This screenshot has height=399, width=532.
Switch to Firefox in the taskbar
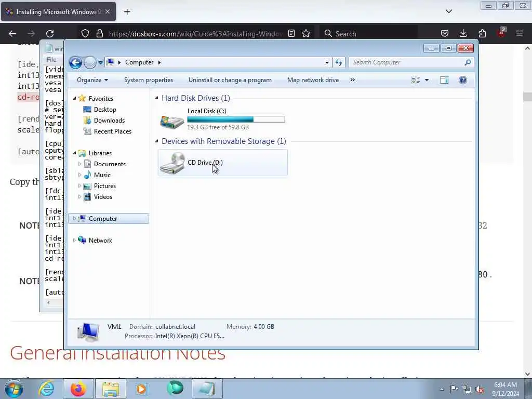(x=78, y=389)
